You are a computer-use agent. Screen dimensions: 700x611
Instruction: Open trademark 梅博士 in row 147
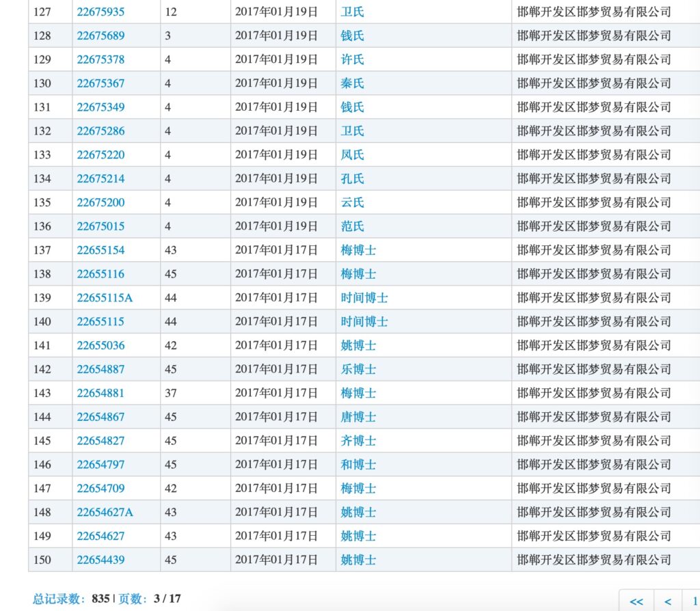click(358, 488)
